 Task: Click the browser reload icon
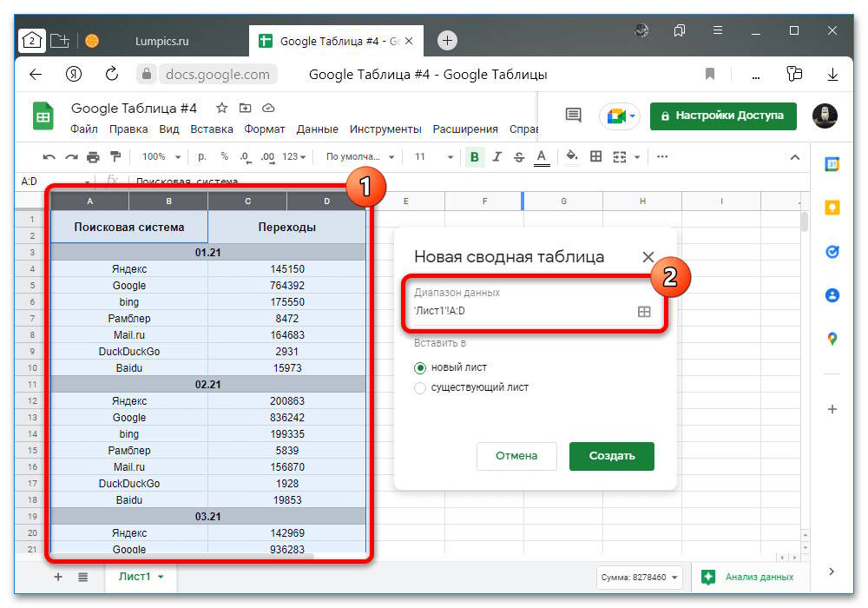tap(112, 74)
